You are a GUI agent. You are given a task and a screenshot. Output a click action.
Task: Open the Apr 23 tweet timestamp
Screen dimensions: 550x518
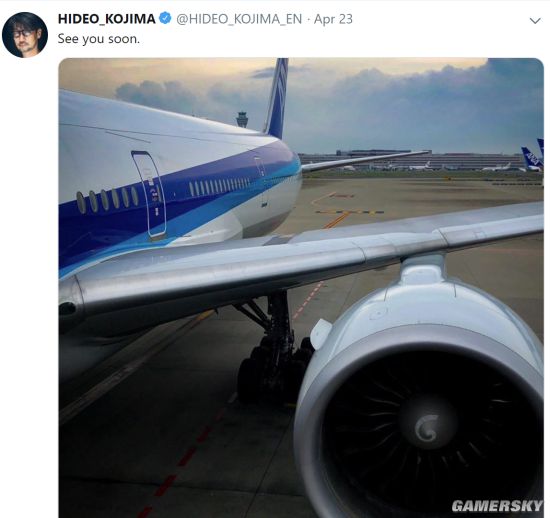pos(333,19)
